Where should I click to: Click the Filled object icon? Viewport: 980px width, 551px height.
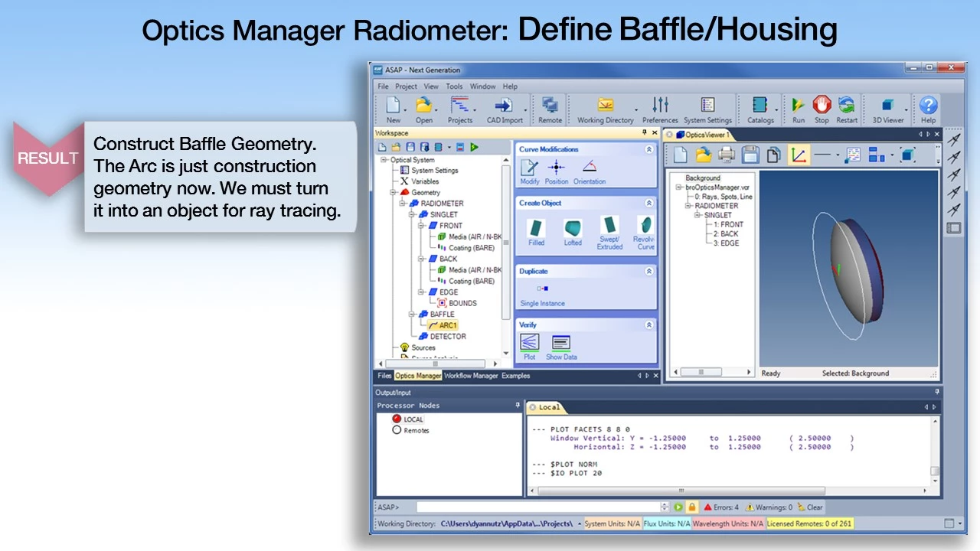536,230
